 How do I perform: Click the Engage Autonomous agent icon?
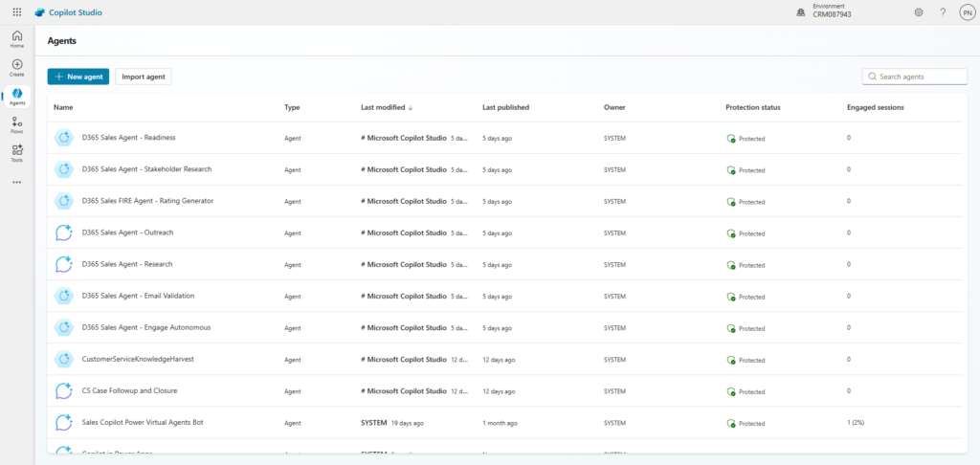[64, 327]
